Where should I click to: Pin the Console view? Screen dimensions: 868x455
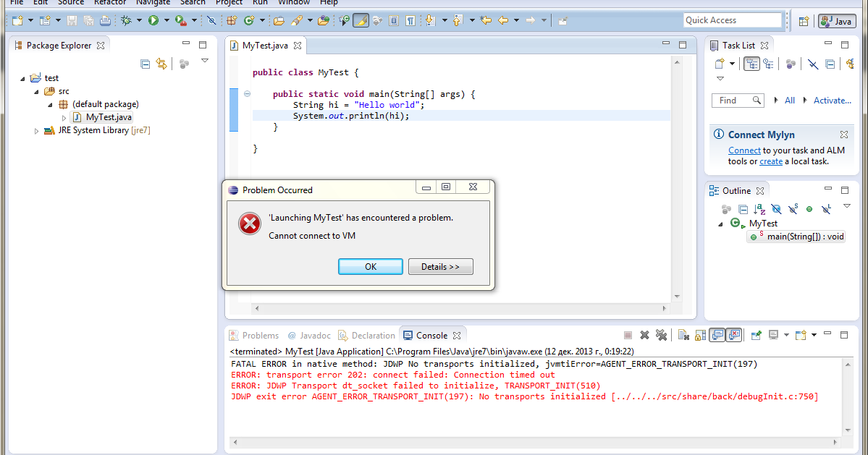click(x=755, y=335)
